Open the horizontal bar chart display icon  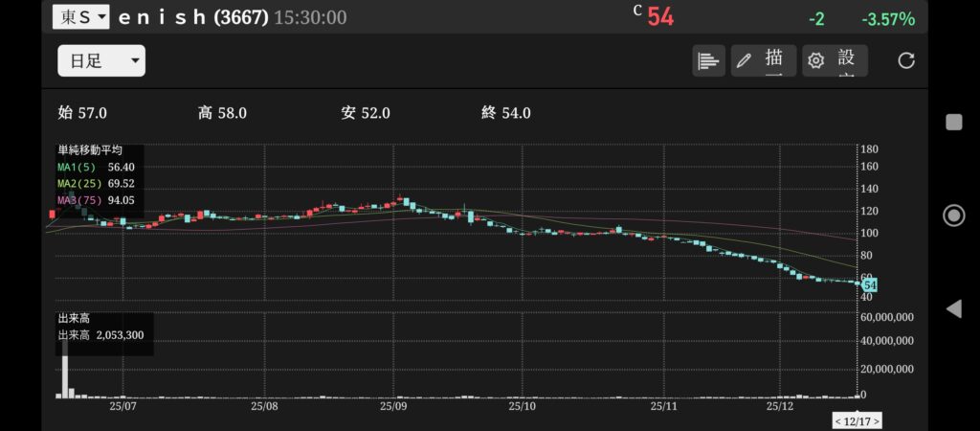708,60
